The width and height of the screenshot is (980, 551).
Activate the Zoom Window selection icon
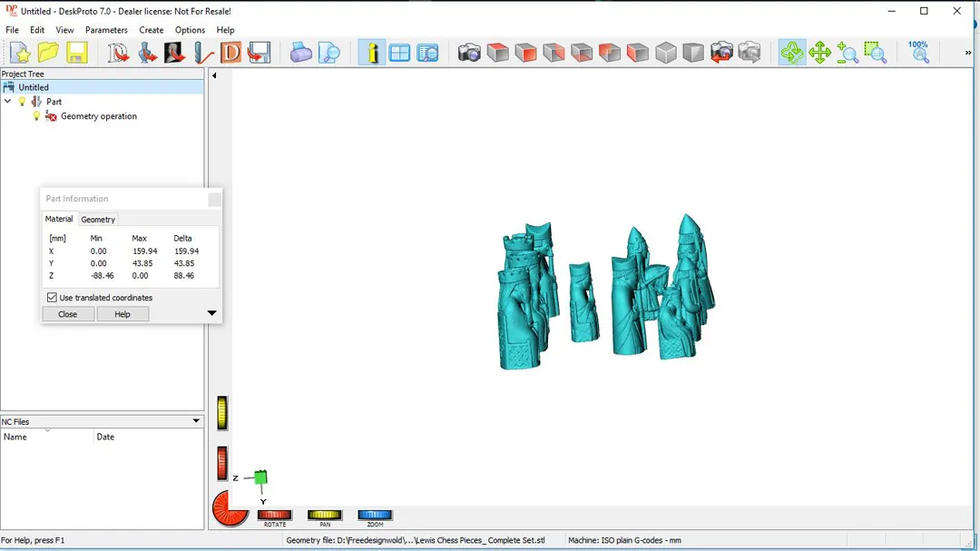875,53
